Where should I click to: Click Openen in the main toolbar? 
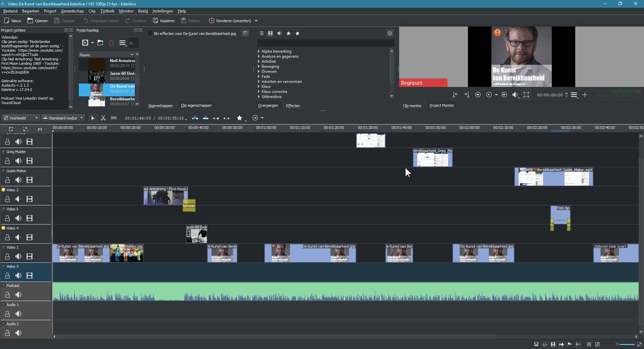pos(37,20)
